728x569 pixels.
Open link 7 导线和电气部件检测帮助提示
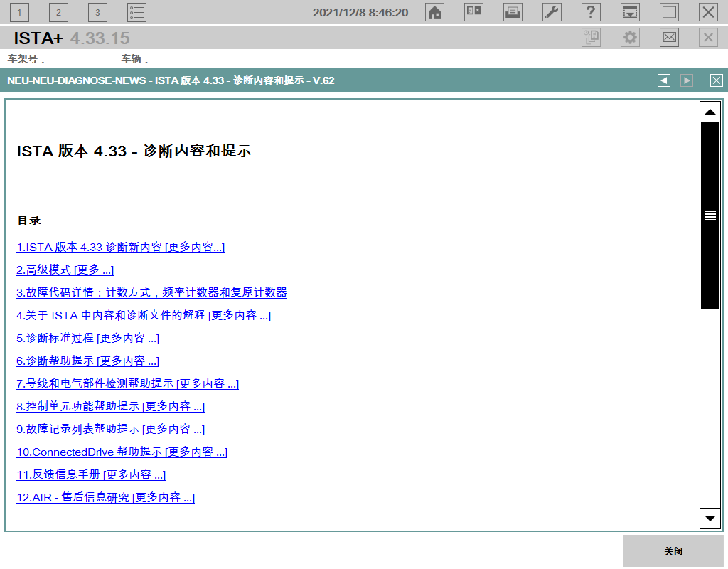click(x=128, y=383)
